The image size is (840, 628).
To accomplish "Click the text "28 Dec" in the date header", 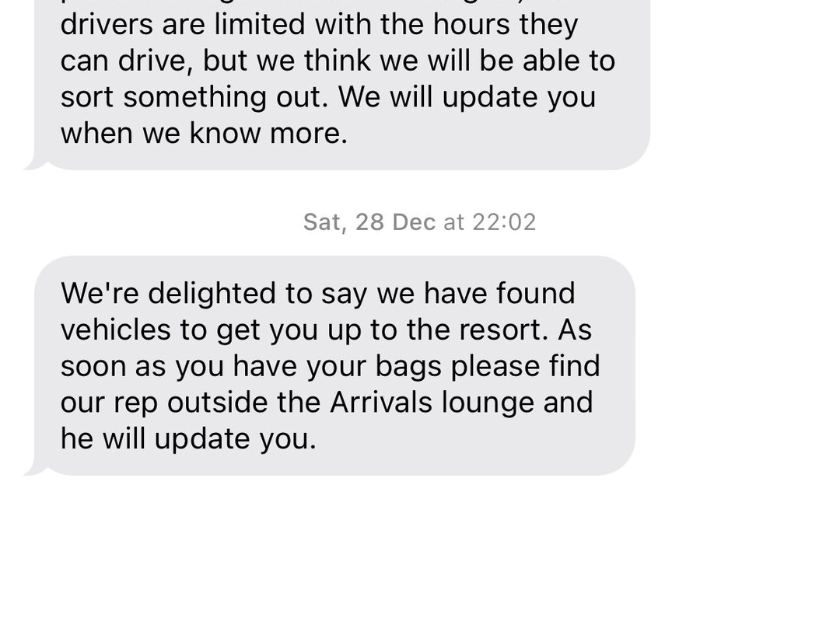I will coord(396,222).
